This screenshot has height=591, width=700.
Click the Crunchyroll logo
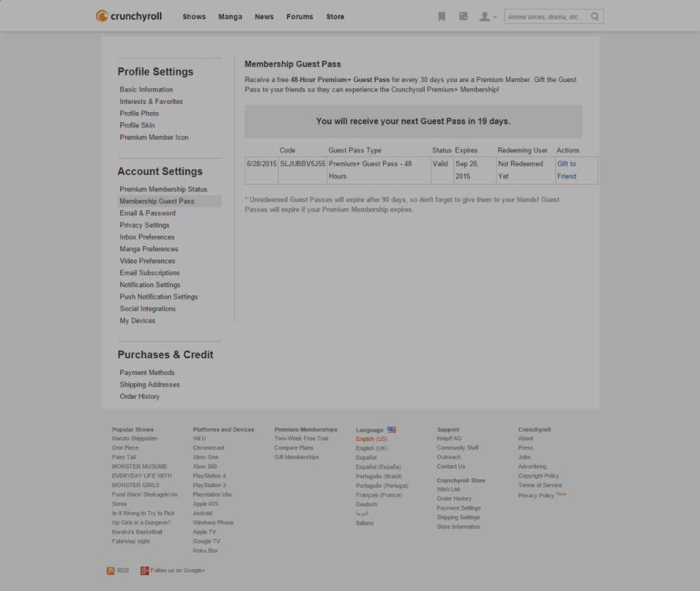point(129,16)
